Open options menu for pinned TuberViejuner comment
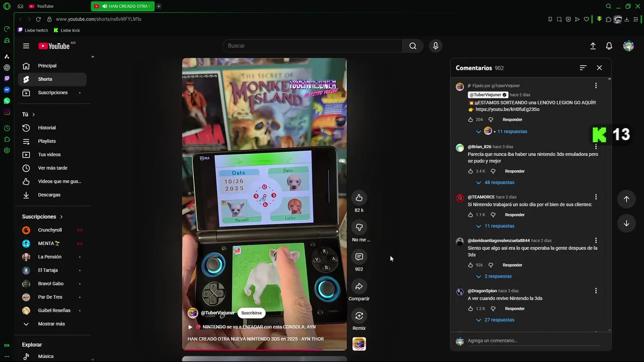 pyautogui.click(x=596, y=85)
